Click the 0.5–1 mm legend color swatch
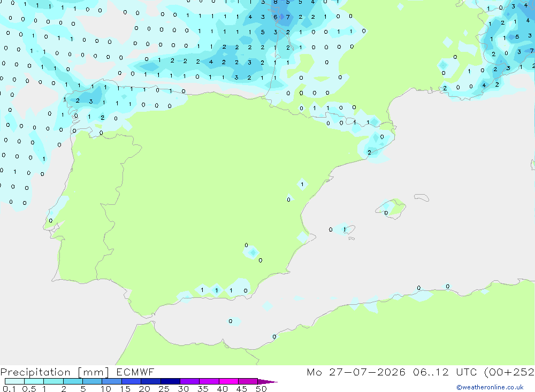Image resolution: width=535 pixels, height=392 pixels. point(34,381)
